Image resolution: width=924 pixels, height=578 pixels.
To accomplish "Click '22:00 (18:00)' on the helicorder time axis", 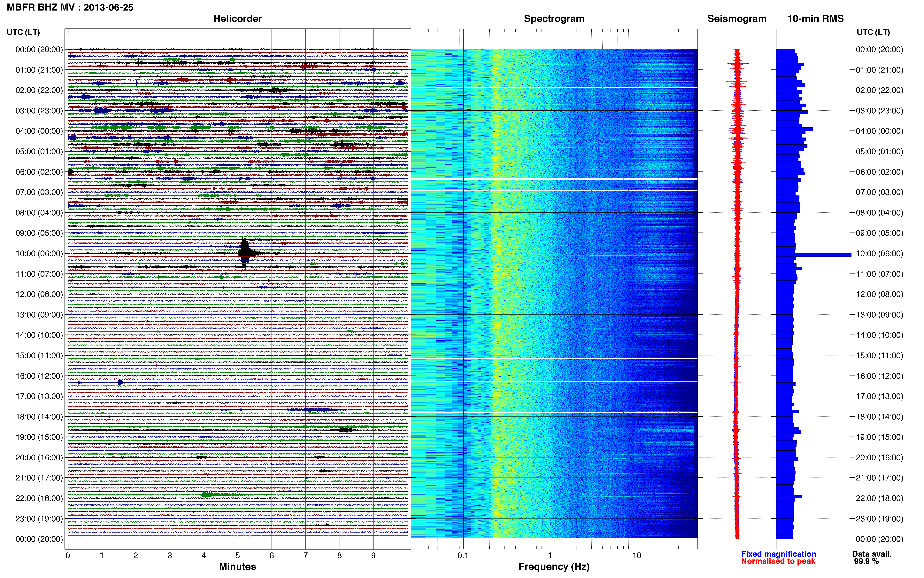I will pyautogui.click(x=39, y=498).
